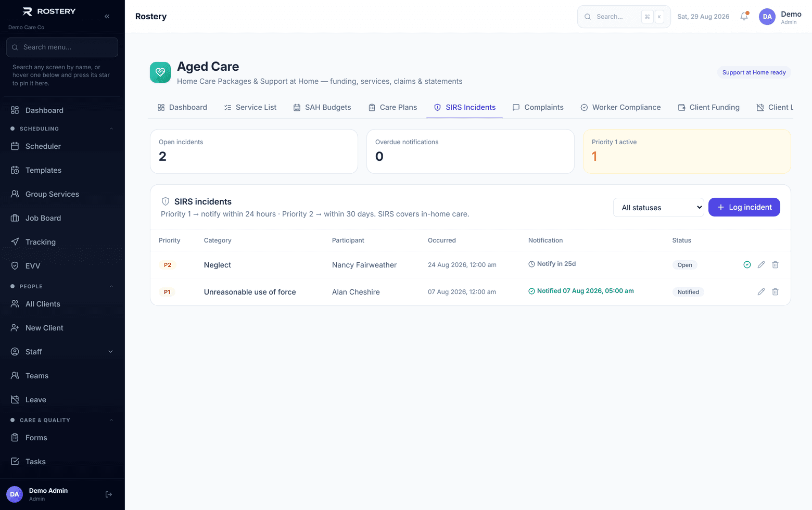
Task: Click the top bar Search box
Action: (624, 17)
